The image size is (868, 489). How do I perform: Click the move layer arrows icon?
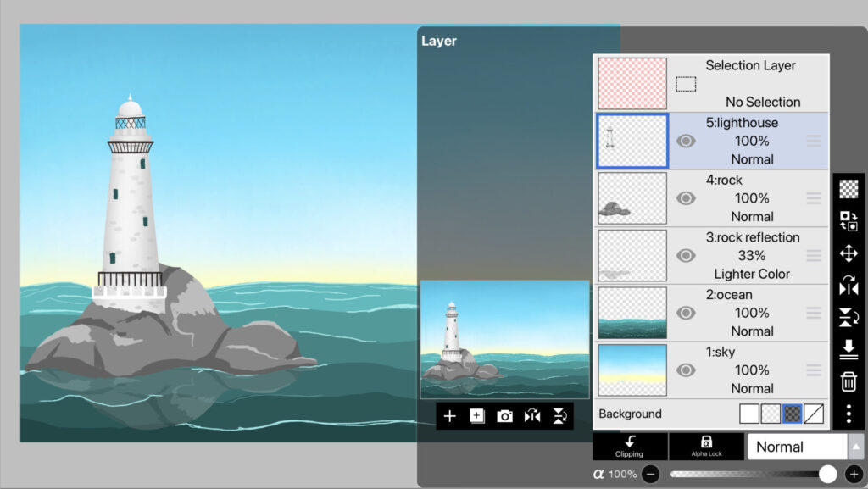849,253
